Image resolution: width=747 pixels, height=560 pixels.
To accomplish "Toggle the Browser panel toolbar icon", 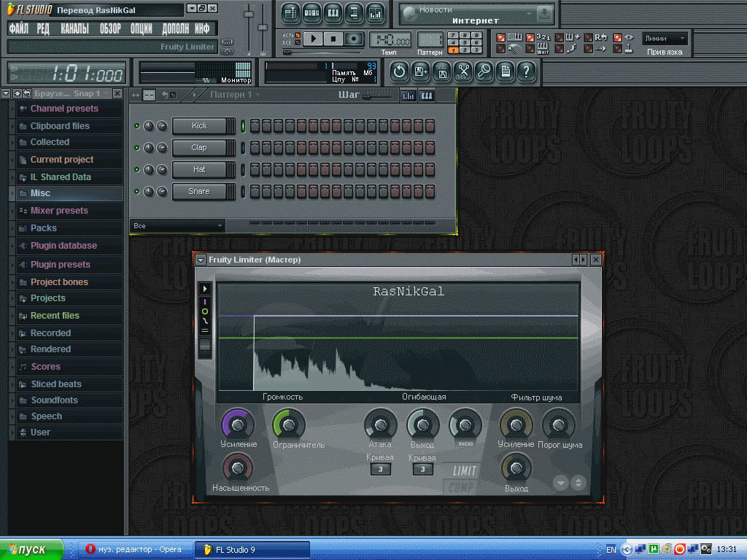I will (354, 13).
